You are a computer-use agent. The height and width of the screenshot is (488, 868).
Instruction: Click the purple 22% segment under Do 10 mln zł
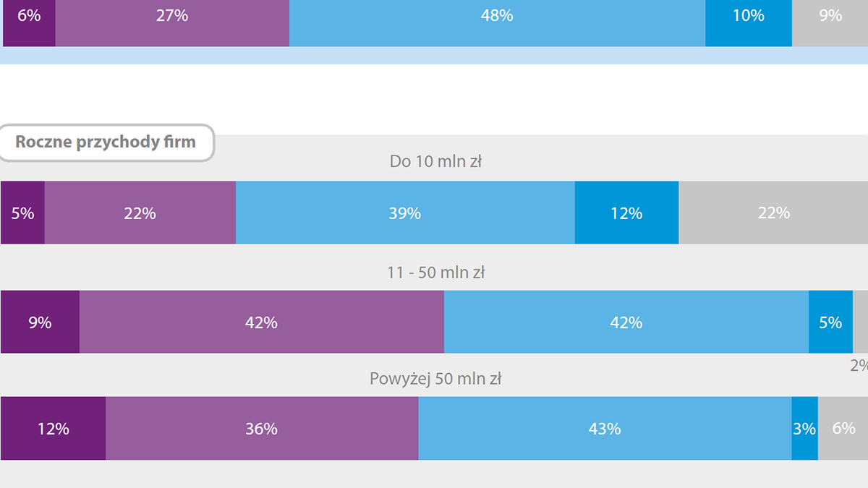click(140, 213)
